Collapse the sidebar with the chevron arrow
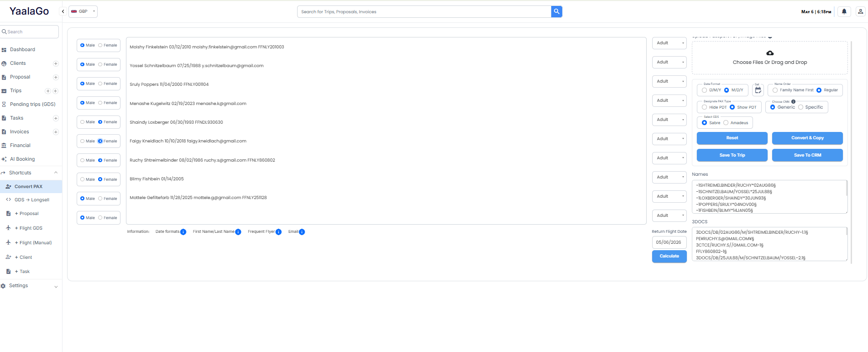The height and width of the screenshot is (352, 868). click(63, 11)
